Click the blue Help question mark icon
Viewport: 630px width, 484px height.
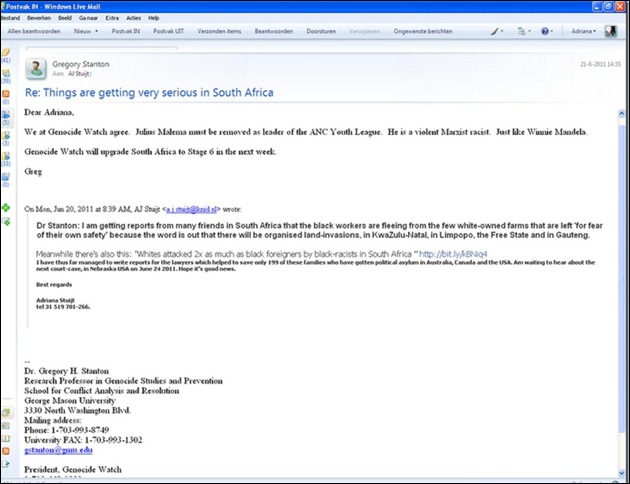[x=545, y=31]
